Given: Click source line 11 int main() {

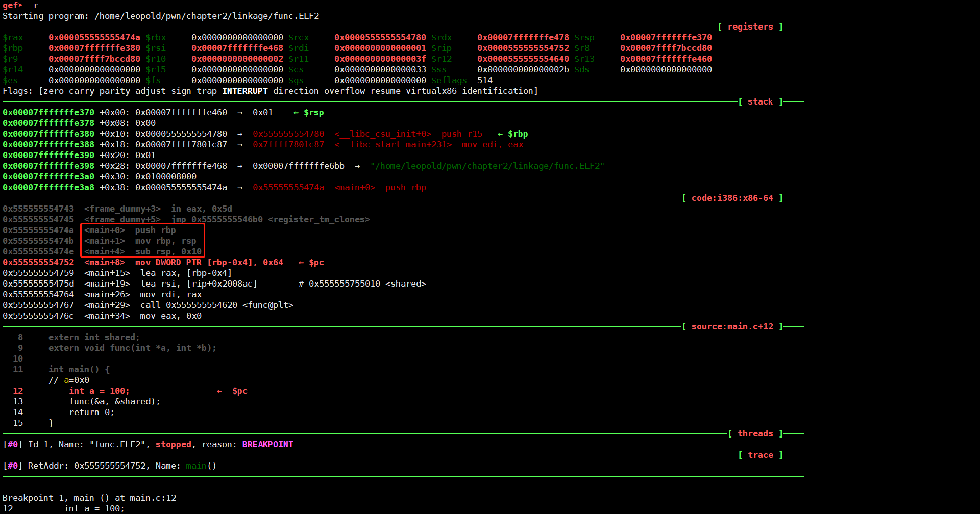Looking at the screenshot, I should [x=79, y=369].
